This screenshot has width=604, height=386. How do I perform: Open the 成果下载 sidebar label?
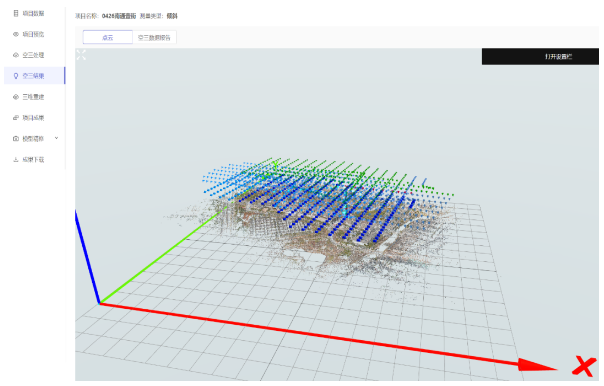click(33, 159)
